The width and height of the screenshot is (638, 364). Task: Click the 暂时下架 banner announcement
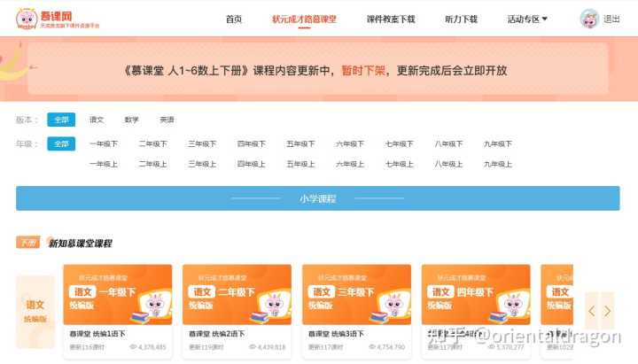pyautogui.click(x=363, y=71)
